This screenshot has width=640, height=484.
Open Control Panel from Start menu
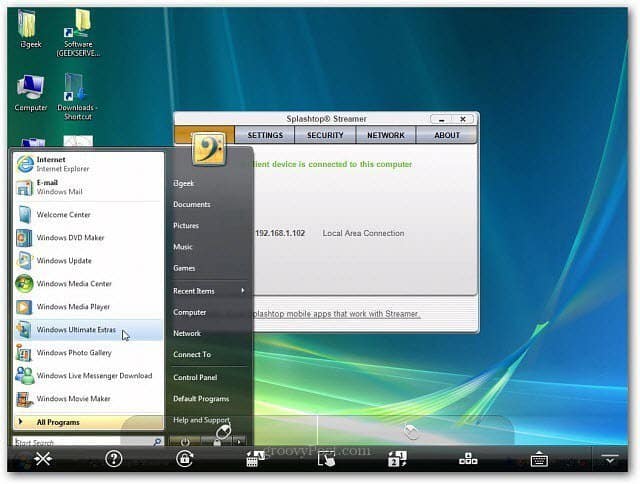click(195, 377)
